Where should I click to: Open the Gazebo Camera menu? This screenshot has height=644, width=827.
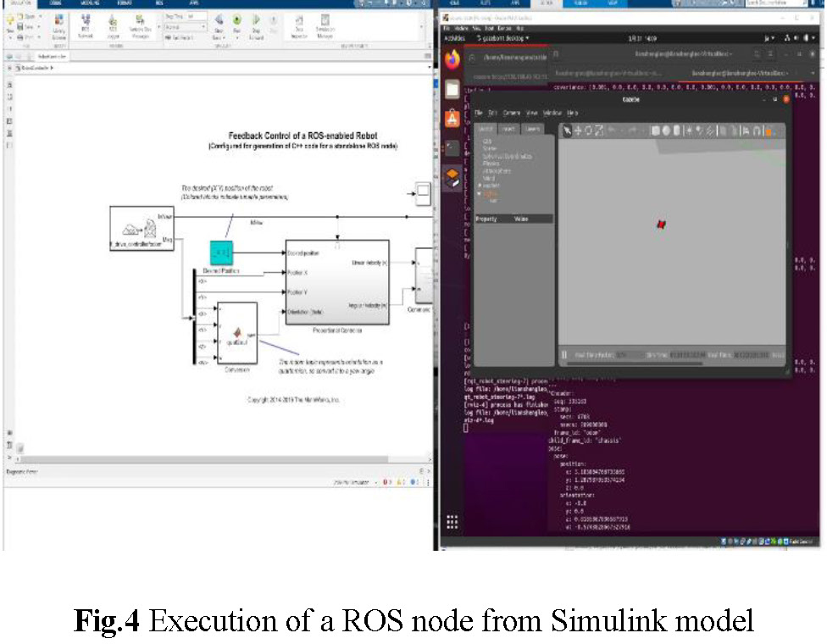[x=512, y=113]
